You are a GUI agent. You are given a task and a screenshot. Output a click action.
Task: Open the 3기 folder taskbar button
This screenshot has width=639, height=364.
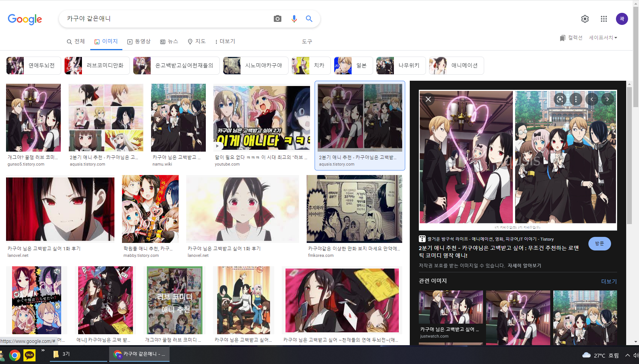(79, 354)
